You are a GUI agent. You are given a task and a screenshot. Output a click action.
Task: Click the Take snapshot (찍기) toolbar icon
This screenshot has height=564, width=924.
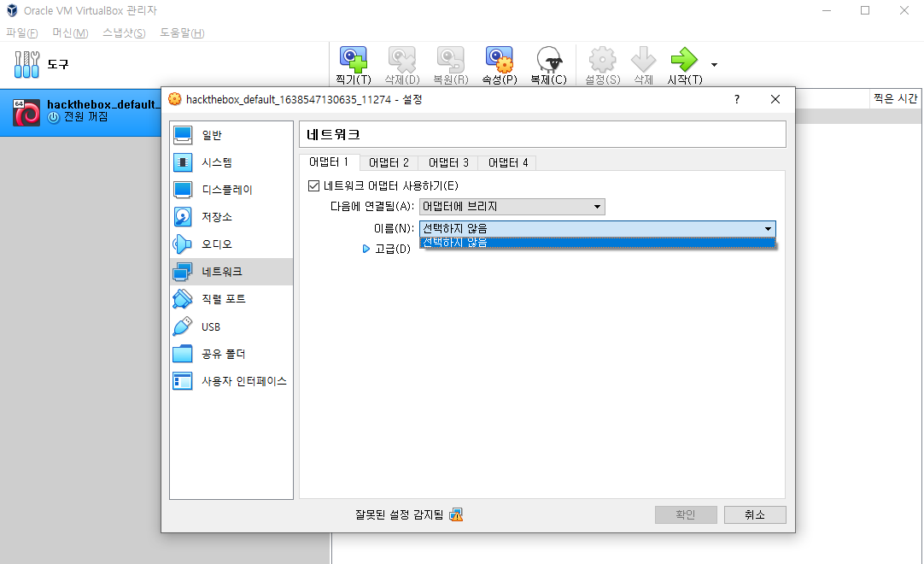coord(353,60)
